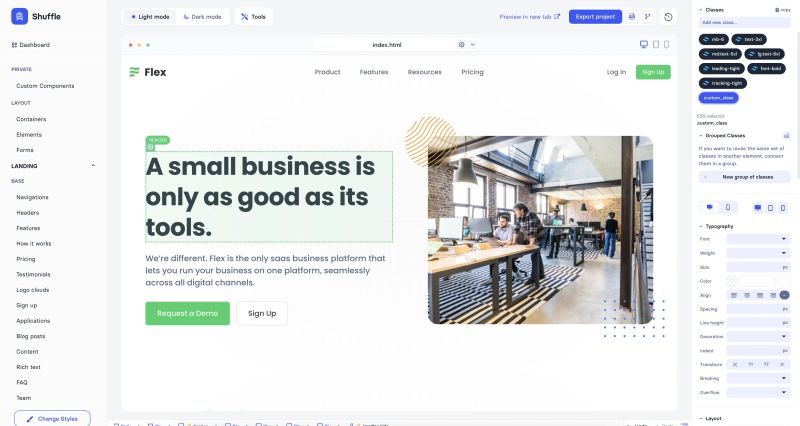Open the Tools menu
The image size is (800, 426).
pos(253,17)
